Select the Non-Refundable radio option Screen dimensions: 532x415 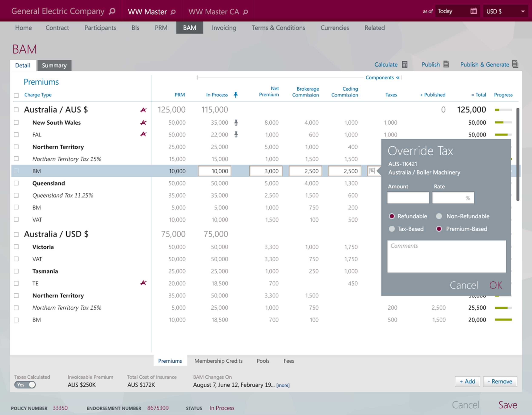tap(439, 216)
